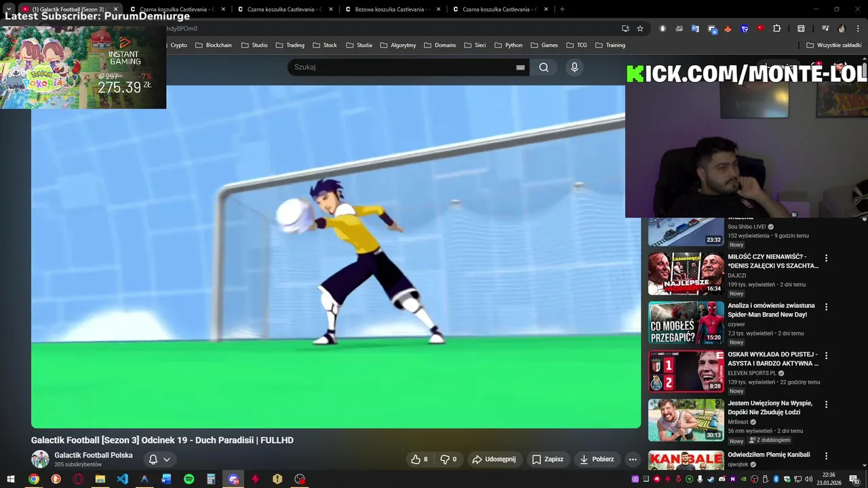Open the Python bookmarks folder
The height and width of the screenshot is (488, 868).
(509, 45)
